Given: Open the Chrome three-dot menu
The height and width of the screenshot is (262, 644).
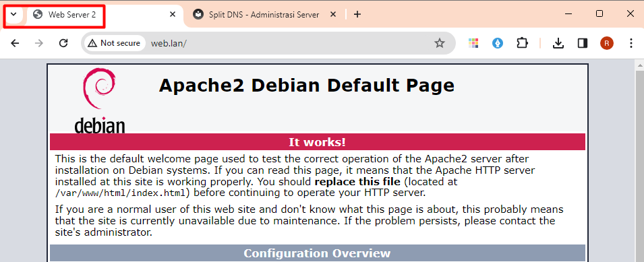Looking at the screenshot, I should (631, 43).
